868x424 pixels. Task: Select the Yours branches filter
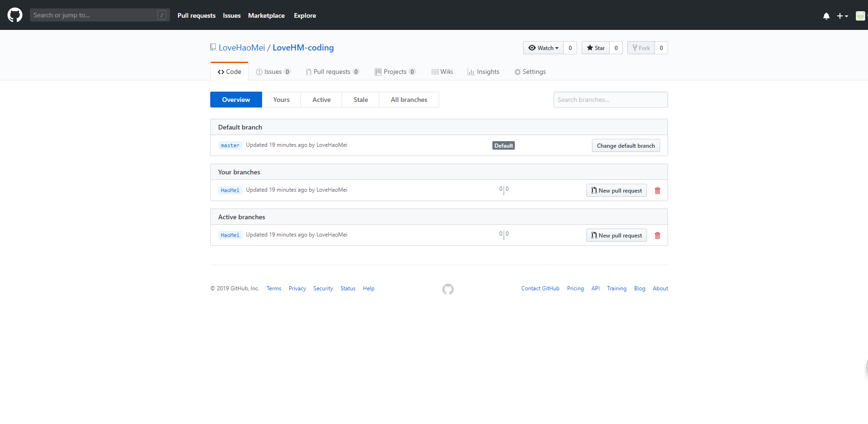pos(281,100)
